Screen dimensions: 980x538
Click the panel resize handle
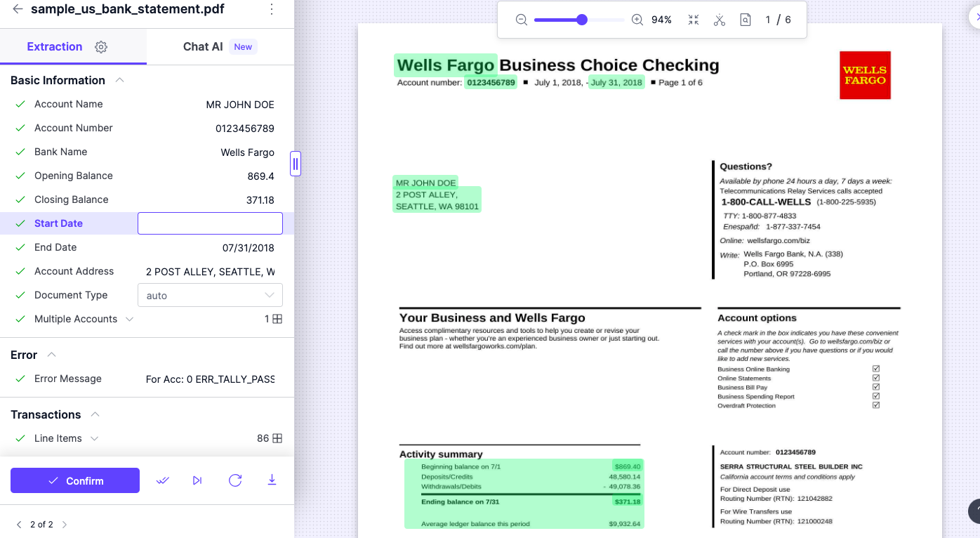pos(296,164)
